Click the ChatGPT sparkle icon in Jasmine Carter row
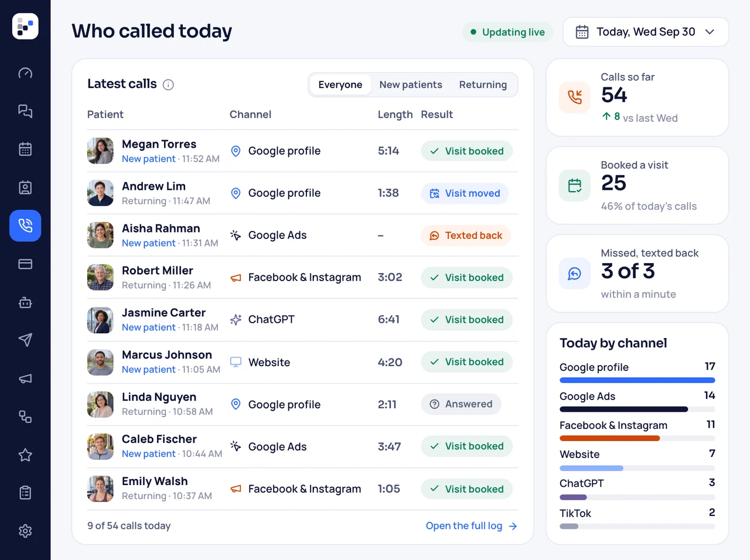This screenshot has width=750, height=560. [x=236, y=320]
